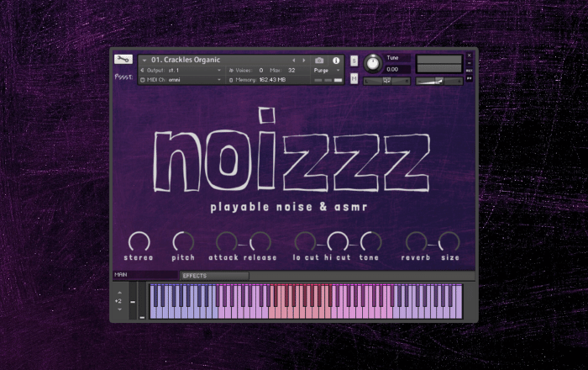Viewport: 588px width, 370px height.
Task: Open the snapshot camera view
Action: pos(319,61)
